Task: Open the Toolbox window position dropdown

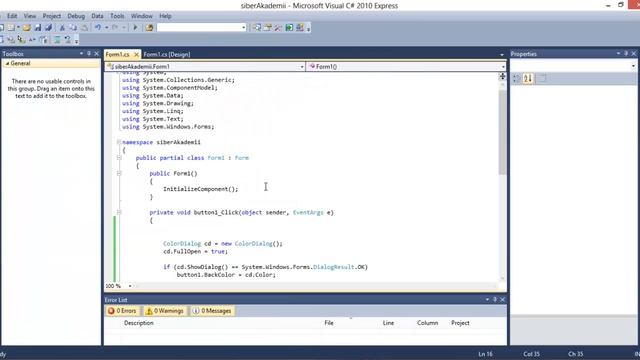Action: (x=81, y=53)
